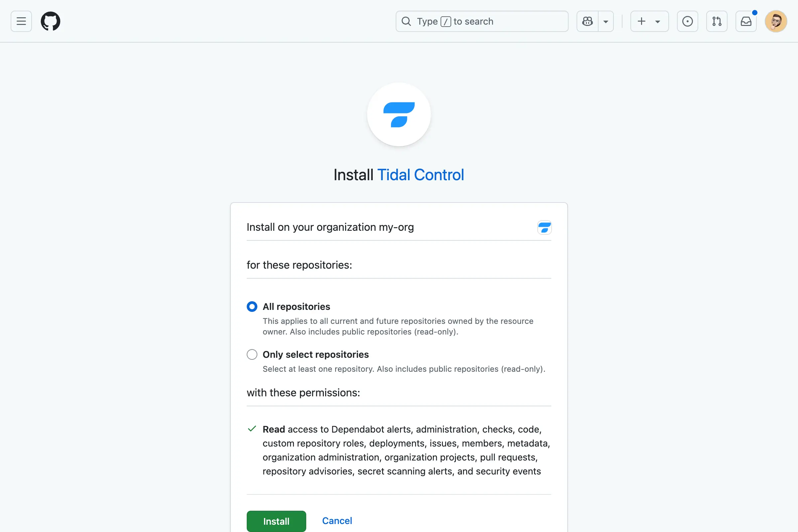Click the large Tidal Control app logo
This screenshot has height=532, width=798.
[x=399, y=114]
